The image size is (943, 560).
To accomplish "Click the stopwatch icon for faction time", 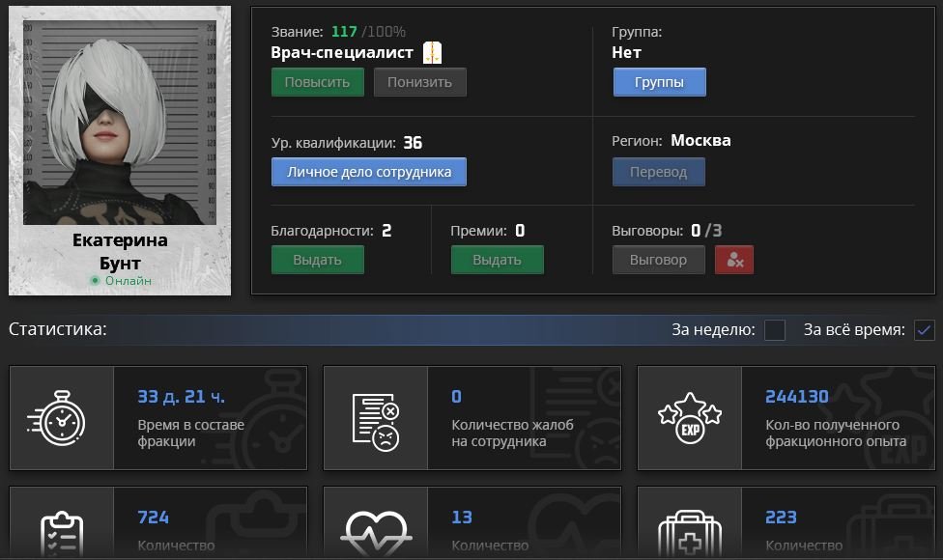I will [62, 418].
